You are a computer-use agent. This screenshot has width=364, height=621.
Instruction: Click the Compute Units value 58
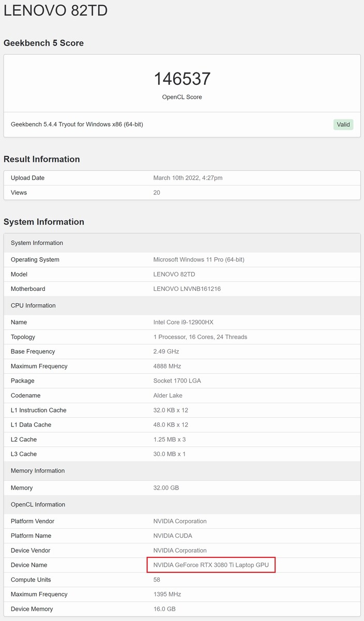click(x=157, y=580)
